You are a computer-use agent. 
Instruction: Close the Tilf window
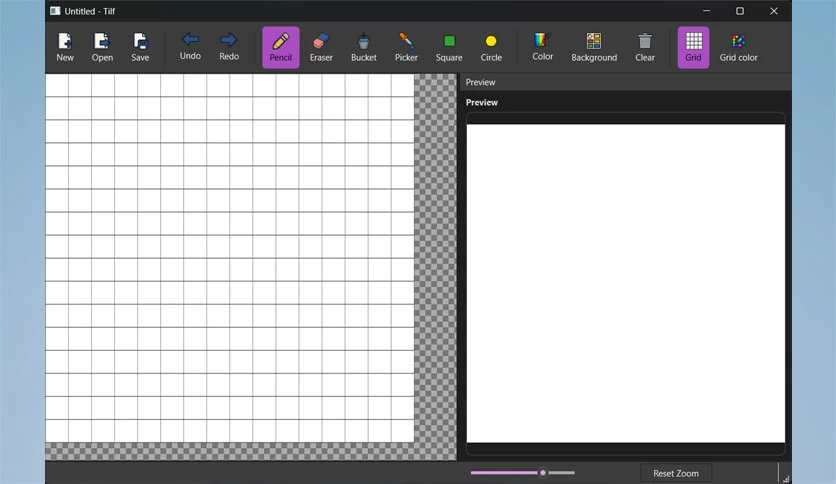774,11
